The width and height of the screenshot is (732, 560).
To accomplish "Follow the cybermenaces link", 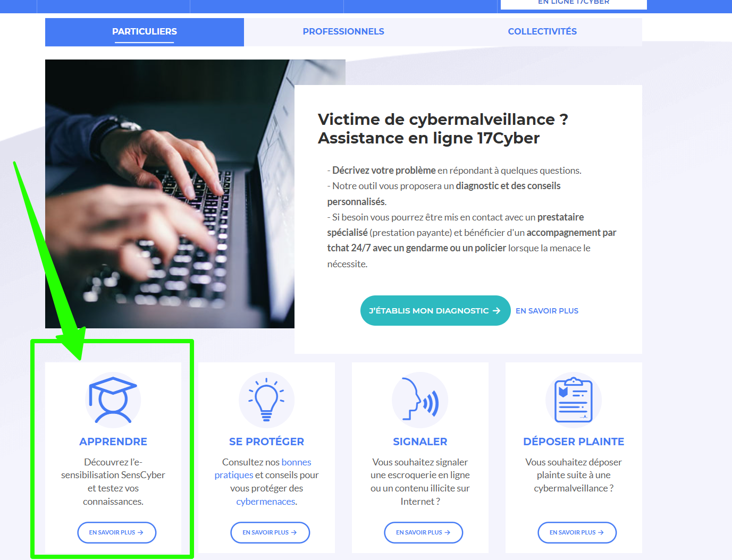I will (266, 502).
